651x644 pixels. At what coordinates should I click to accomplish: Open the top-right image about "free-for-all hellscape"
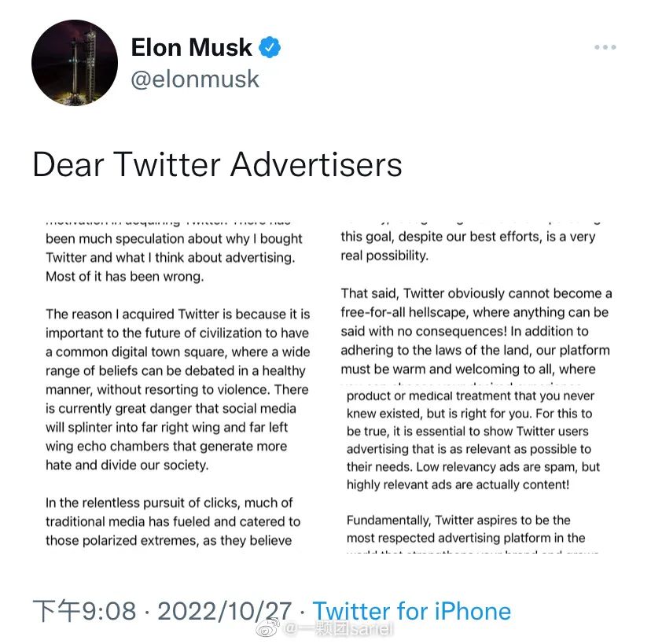pos(476,297)
